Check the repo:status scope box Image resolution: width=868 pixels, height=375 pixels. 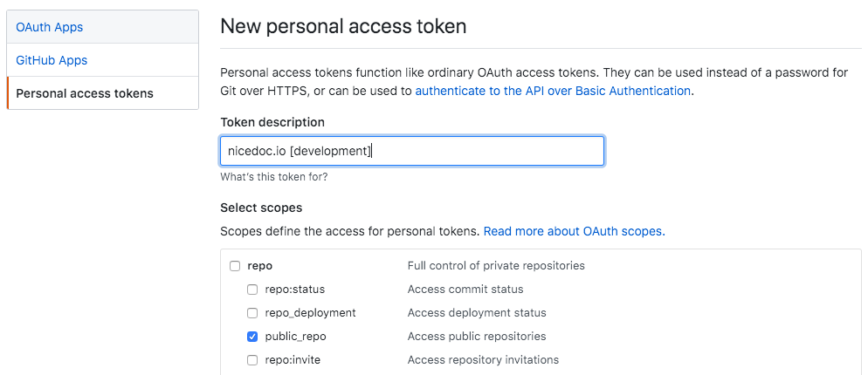tap(252, 290)
